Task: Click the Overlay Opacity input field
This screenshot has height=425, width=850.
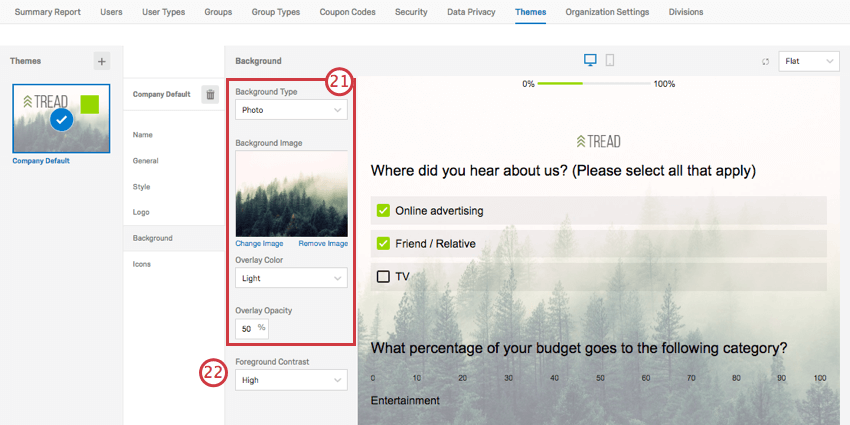Action: pos(252,329)
